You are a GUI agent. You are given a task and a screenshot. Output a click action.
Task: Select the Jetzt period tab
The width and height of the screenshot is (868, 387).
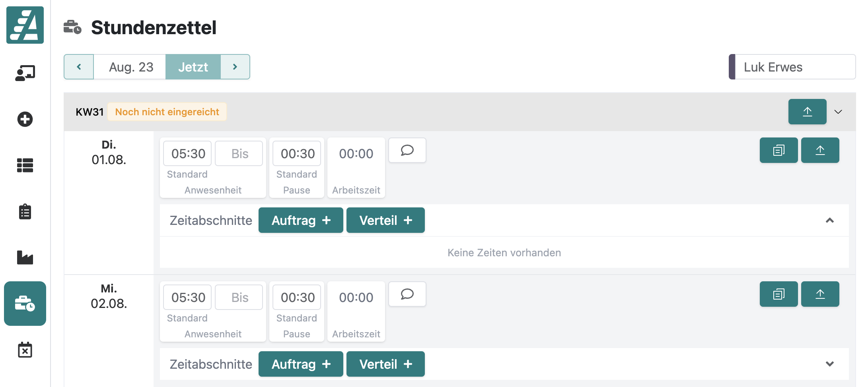click(x=193, y=67)
